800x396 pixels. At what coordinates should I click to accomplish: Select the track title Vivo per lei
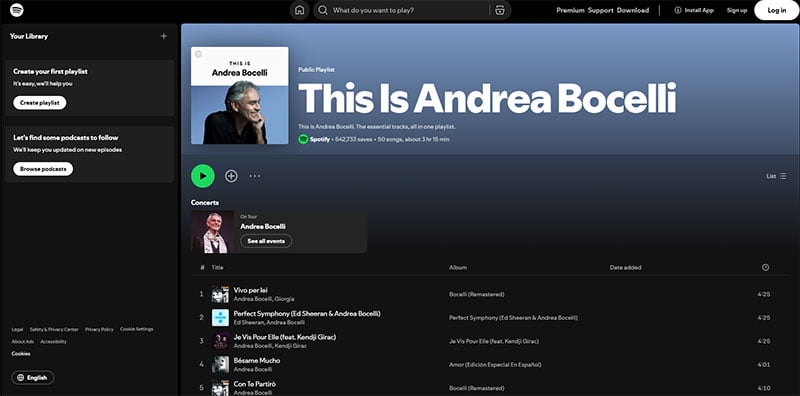(x=251, y=290)
